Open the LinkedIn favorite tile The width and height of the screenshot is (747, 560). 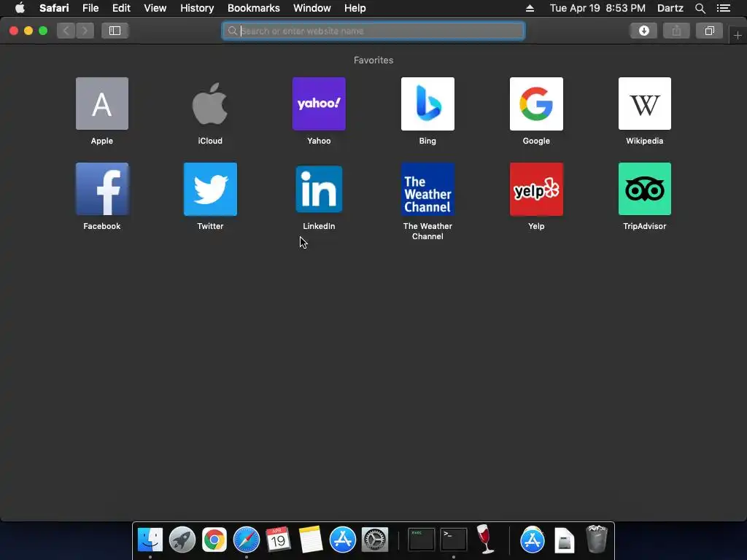(x=319, y=189)
